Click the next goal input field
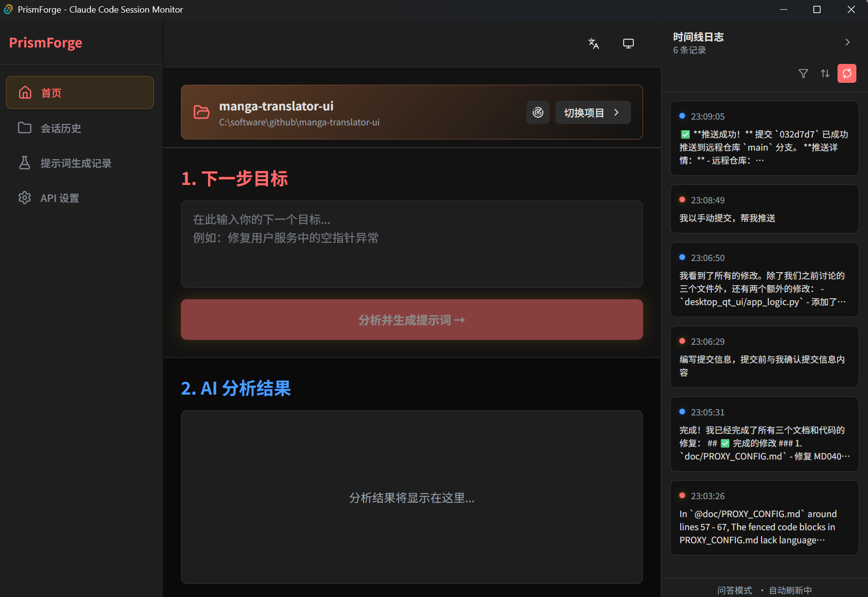The height and width of the screenshot is (597, 868). tap(411, 245)
